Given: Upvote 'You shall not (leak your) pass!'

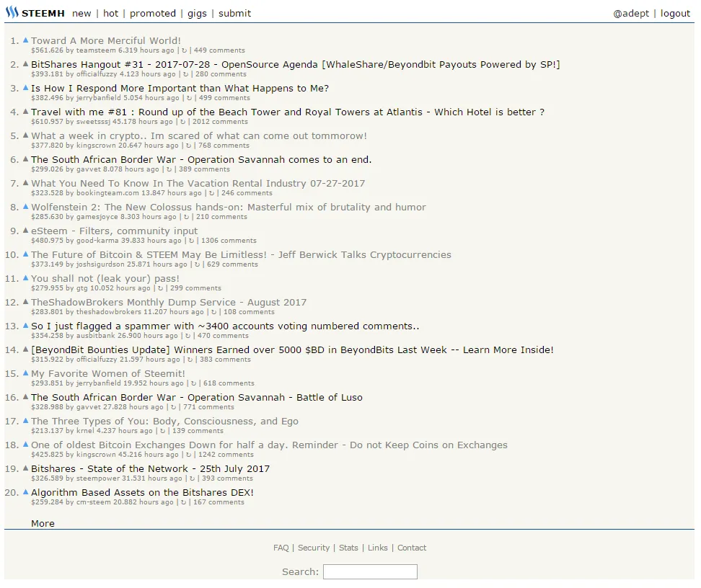Looking at the screenshot, I should point(25,277).
